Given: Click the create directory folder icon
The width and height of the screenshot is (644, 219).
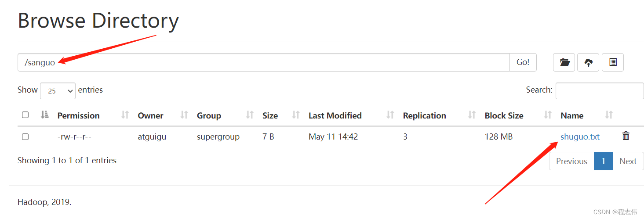Looking at the screenshot, I should click(564, 62).
